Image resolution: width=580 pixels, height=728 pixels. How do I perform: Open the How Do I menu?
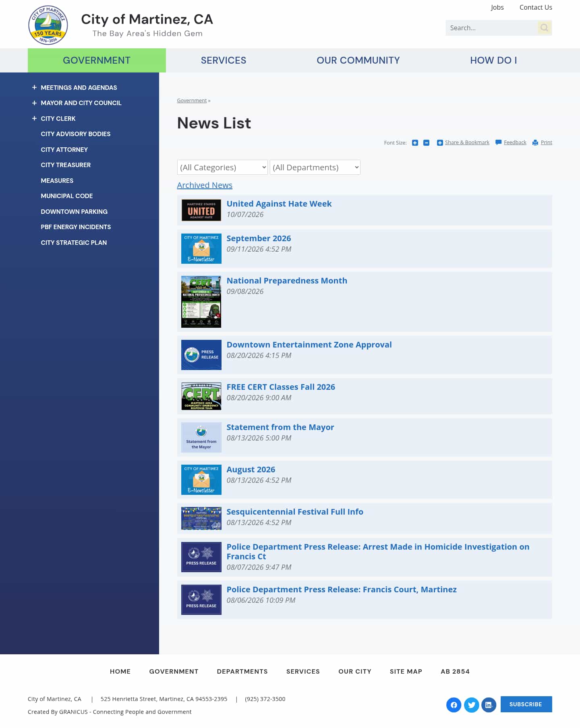(493, 60)
